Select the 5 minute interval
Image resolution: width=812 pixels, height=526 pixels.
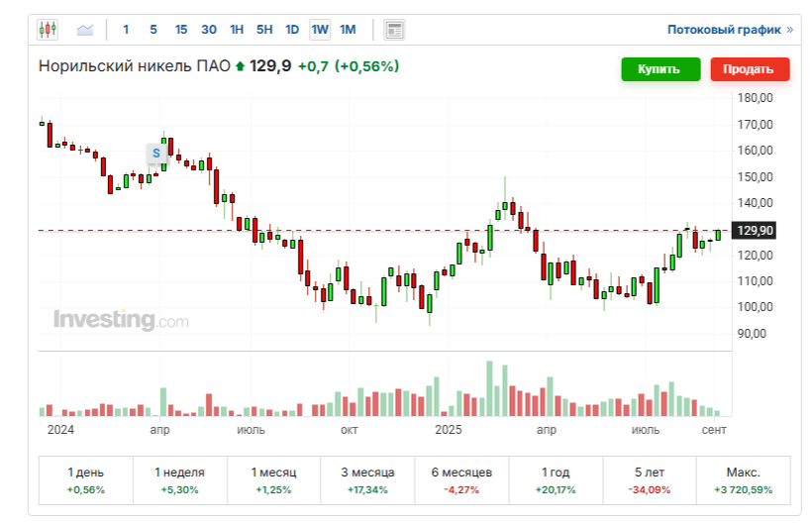click(153, 30)
